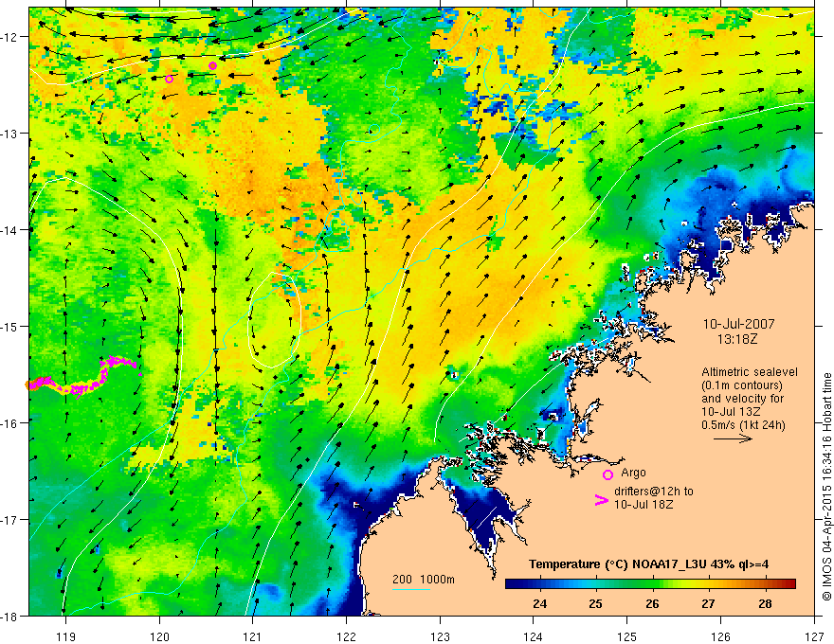Screen dimensions: 834x644
Task: Click the closed white sea-level contour near 121.2, -15
Action: click(275, 320)
